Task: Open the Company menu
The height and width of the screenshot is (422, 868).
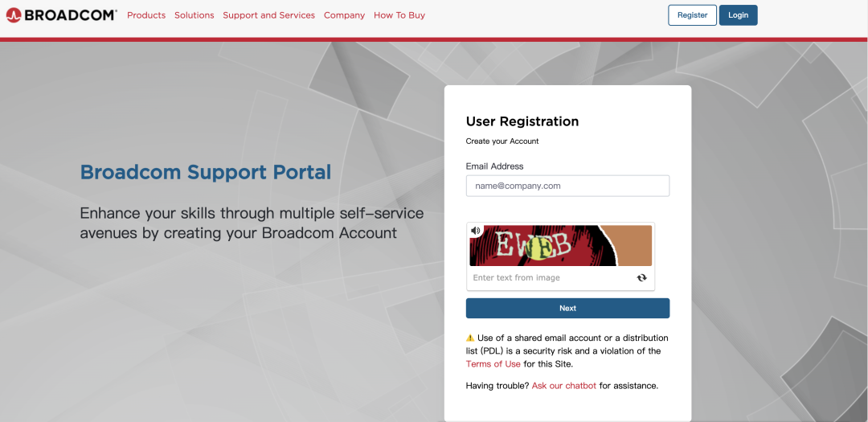Action: click(x=344, y=15)
